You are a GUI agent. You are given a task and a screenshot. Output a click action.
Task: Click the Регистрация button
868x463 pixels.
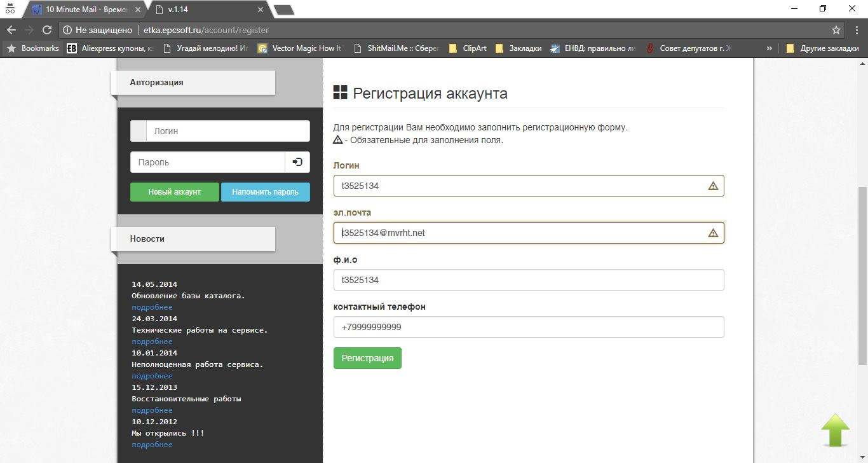point(367,358)
